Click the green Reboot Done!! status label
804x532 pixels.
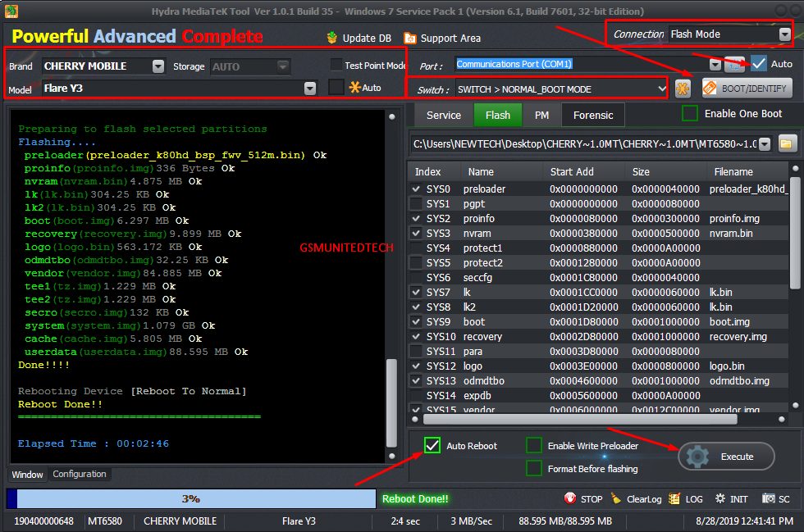(x=415, y=498)
